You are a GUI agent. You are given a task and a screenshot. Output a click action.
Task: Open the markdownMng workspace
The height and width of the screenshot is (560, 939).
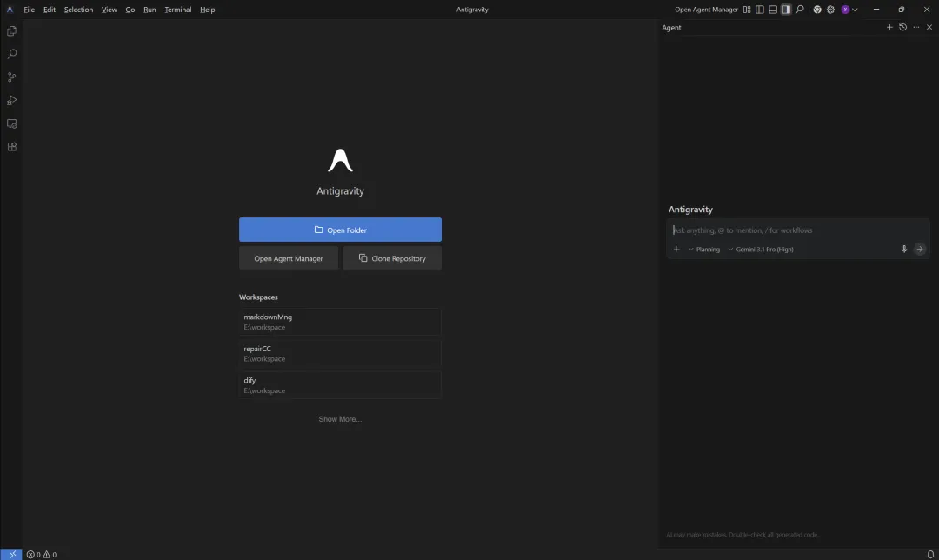point(340,322)
